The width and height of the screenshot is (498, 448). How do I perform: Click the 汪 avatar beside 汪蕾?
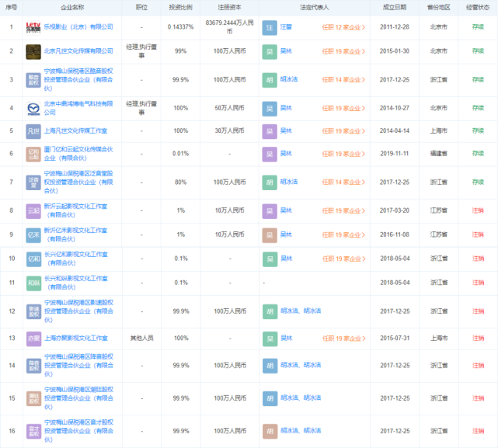coord(269,27)
